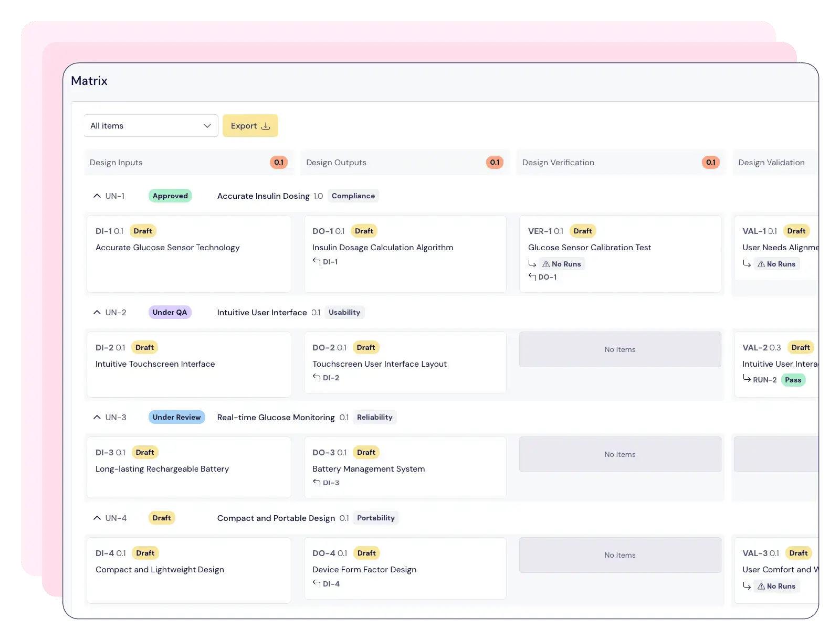Collapse the UN-4 row chevron
The height and width of the screenshot is (640, 840).
coord(97,518)
